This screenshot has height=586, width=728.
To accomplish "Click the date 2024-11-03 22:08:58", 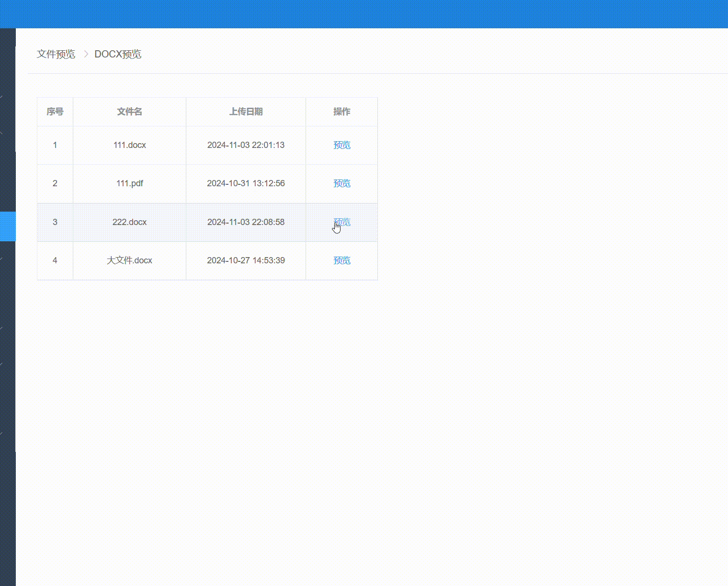I will [x=246, y=222].
